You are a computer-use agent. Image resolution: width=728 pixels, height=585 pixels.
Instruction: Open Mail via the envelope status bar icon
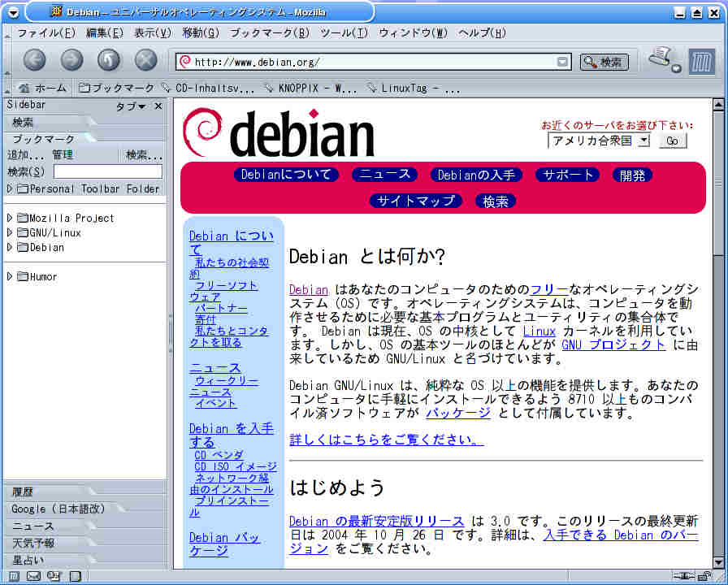coord(33,576)
